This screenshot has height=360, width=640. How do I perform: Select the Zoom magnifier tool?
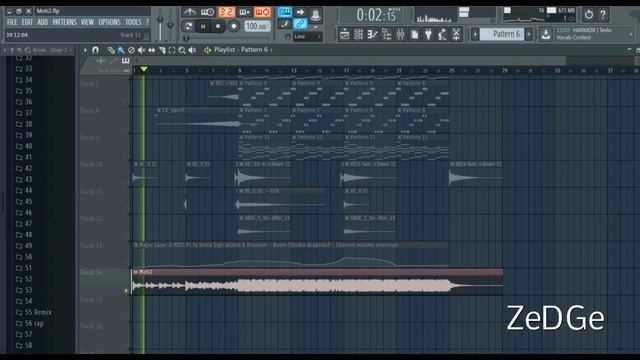(182, 50)
